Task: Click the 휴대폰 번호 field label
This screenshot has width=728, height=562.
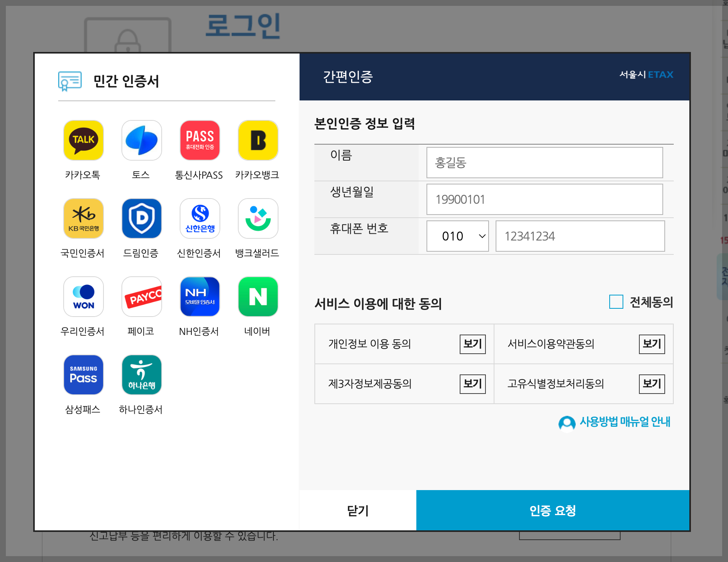Action: [359, 228]
